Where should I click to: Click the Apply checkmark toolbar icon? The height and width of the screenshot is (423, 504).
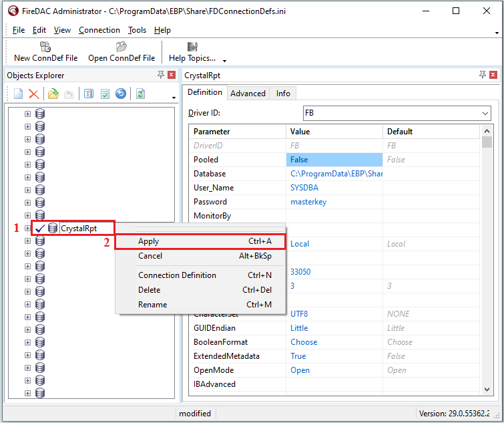pyautogui.click(x=105, y=94)
